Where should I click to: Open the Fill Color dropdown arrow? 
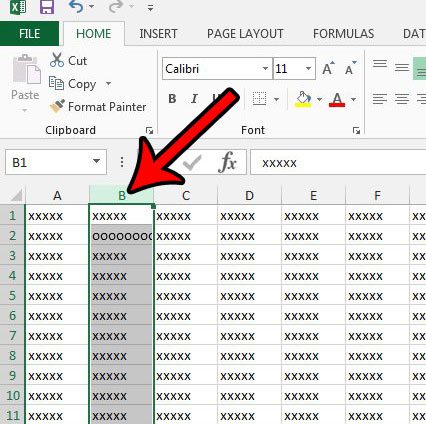click(319, 99)
